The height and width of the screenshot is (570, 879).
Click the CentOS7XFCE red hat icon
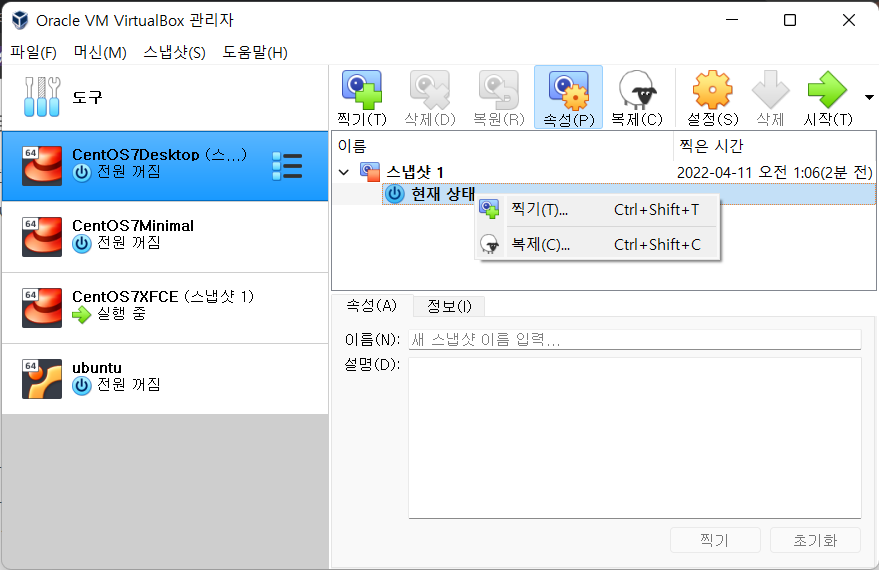click(x=42, y=308)
